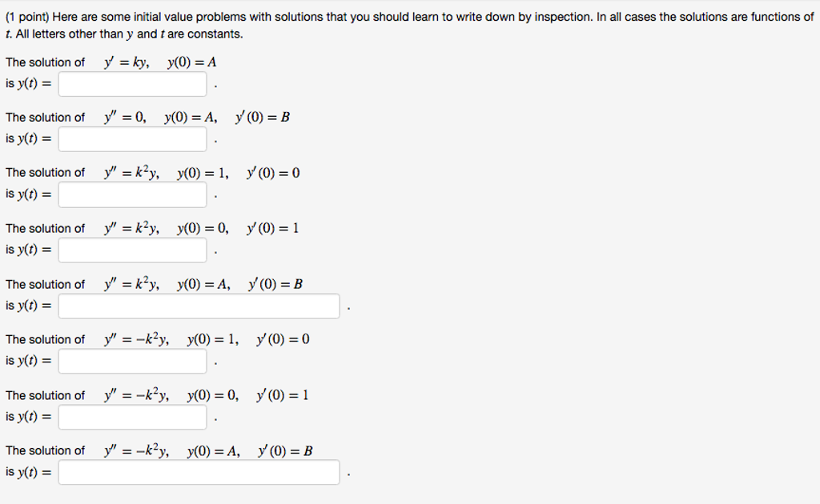Click the equation y'' = -k²y, y(0) = A text
The width and height of the screenshot is (820, 504).
point(208,450)
